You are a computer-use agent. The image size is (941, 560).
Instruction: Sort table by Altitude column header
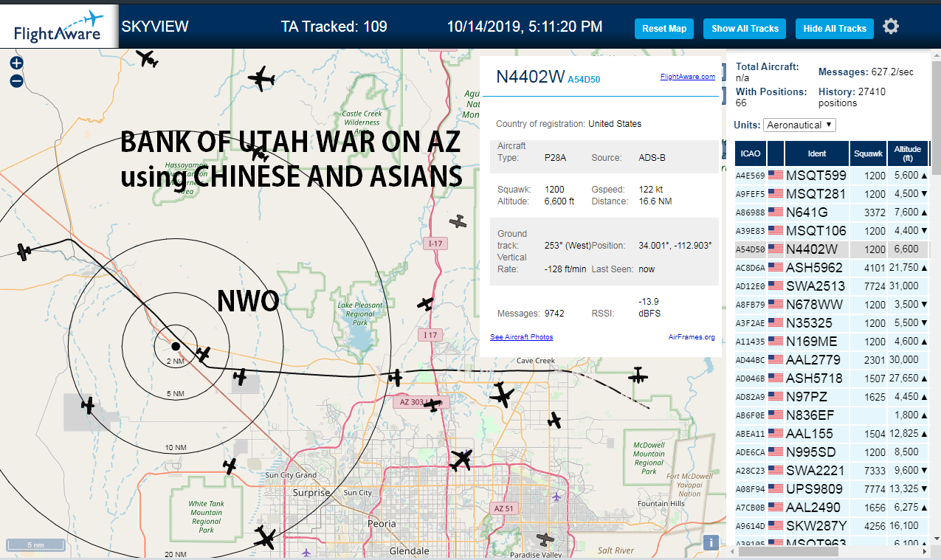[907, 153]
